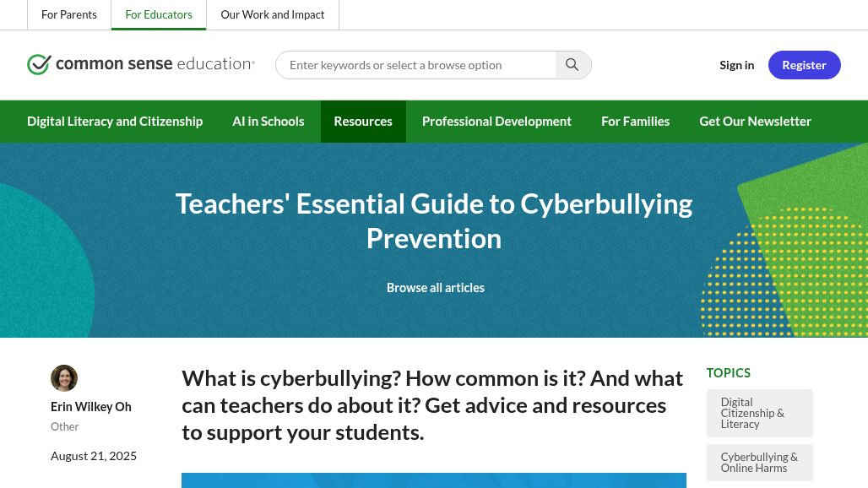Select the Digital Citizenship & Literacy topic
This screenshot has height=488, width=868.
click(759, 413)
